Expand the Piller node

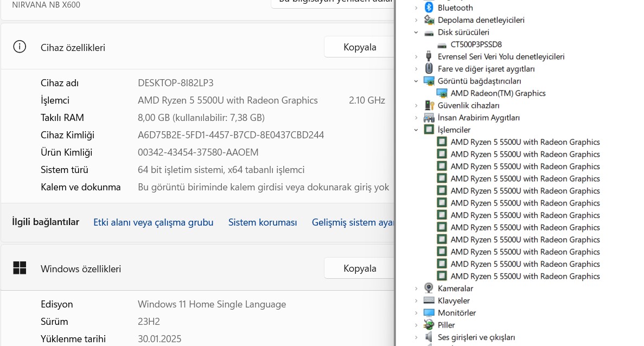[x=416, y=325]
